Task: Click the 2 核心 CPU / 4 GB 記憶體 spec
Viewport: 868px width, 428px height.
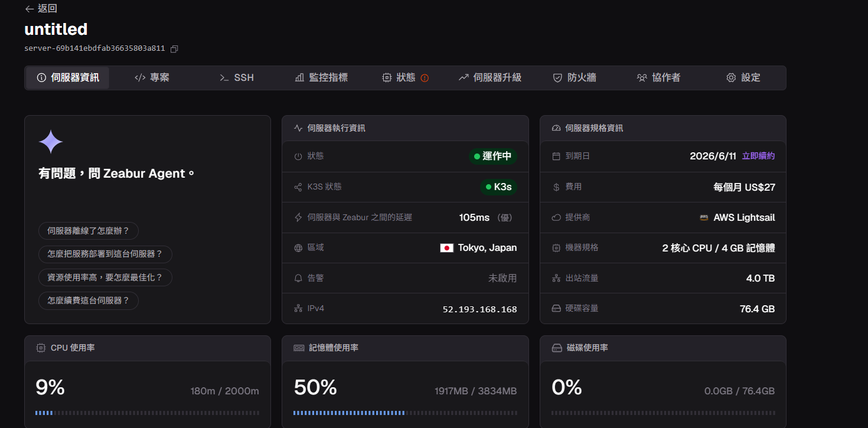Action: (719, 248)
